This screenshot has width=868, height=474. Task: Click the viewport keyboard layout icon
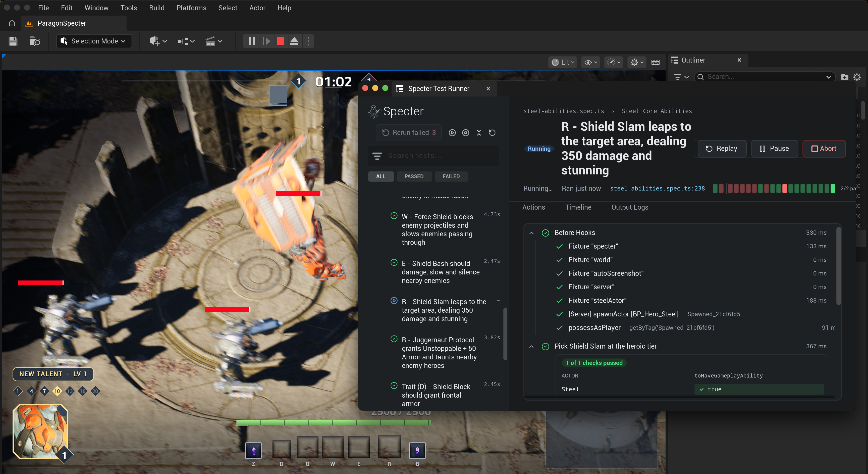(x=655, y=62)
